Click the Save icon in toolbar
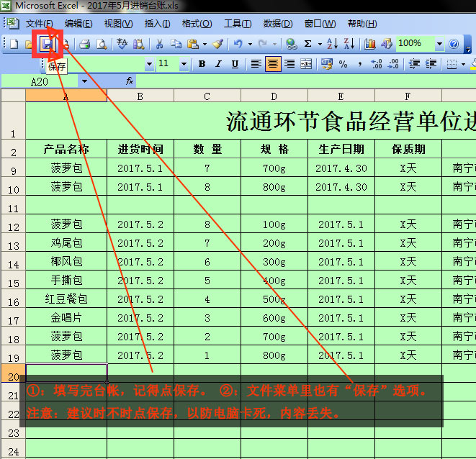Screen dimensions: 476x459 coord(47,44)
